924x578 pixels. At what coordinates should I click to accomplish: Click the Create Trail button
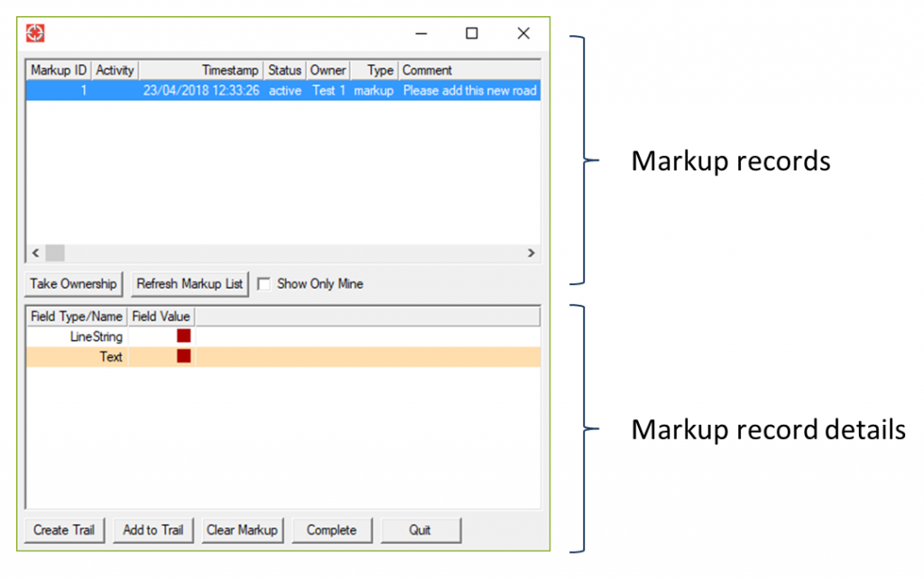pyautogui.click(x=63, y=530)
